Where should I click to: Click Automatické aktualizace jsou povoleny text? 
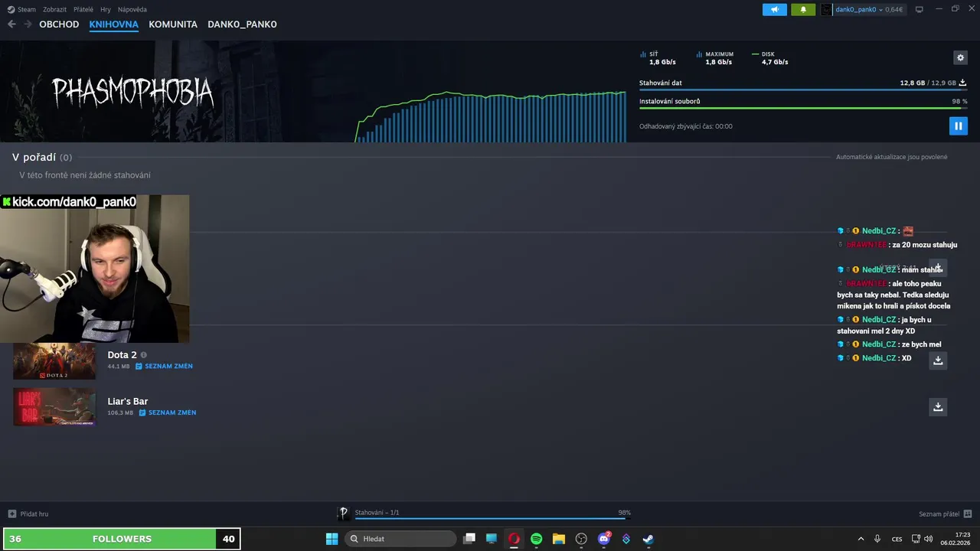[x=892, y=157]
